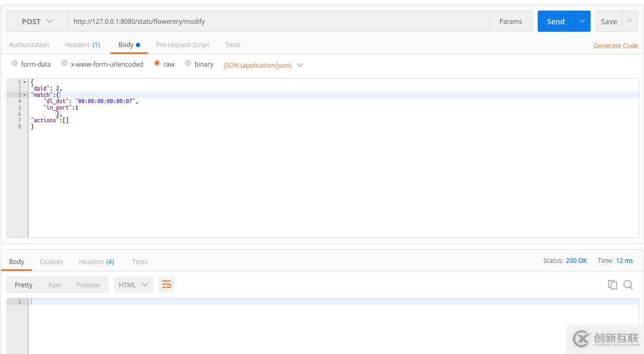The image size is (644, 354).
Task: Select the raw body radio button
Action: [157, 63]
